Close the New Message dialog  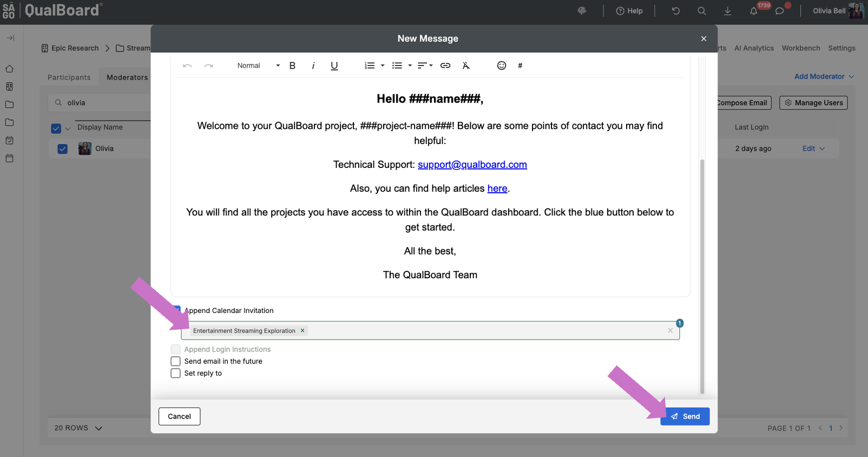(703, 38)
